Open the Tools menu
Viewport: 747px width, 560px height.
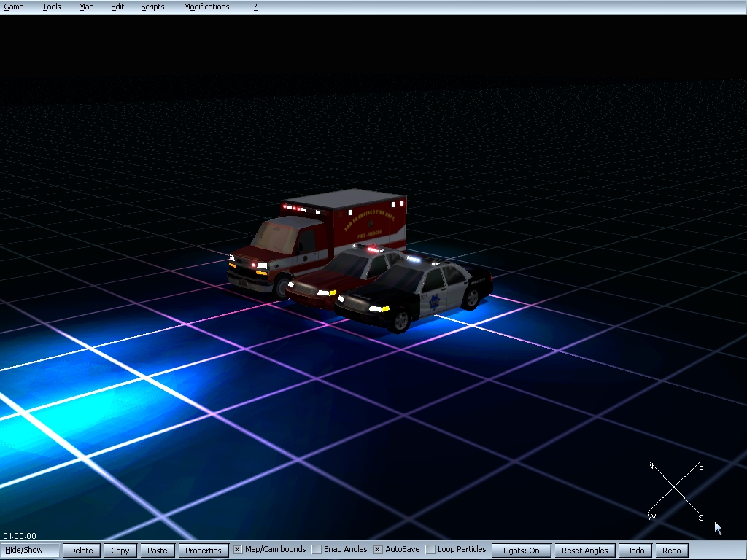[52, 7]
